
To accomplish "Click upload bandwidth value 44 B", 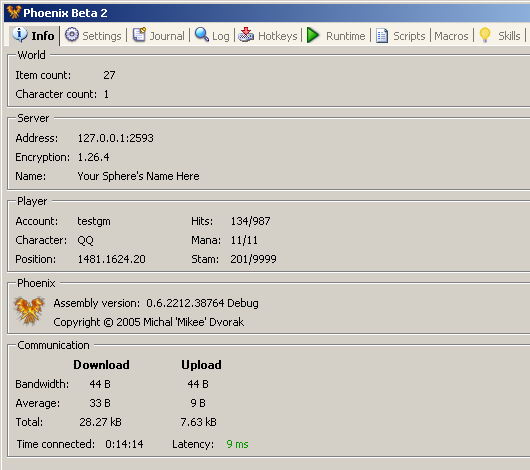I will (x=198, y=384).
